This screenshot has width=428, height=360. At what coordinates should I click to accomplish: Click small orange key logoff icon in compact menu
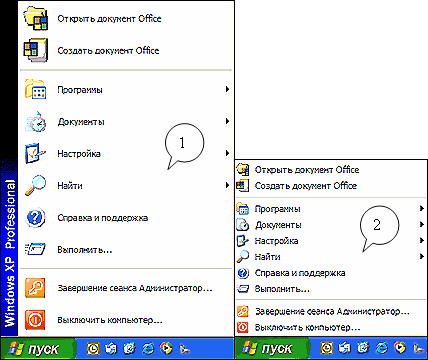[x=243, y=311]
